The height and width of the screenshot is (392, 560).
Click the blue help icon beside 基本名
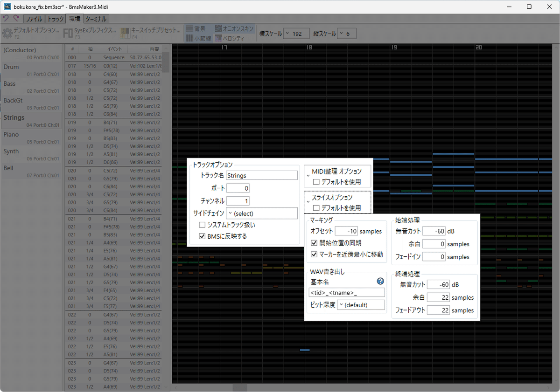pos(380,281)
